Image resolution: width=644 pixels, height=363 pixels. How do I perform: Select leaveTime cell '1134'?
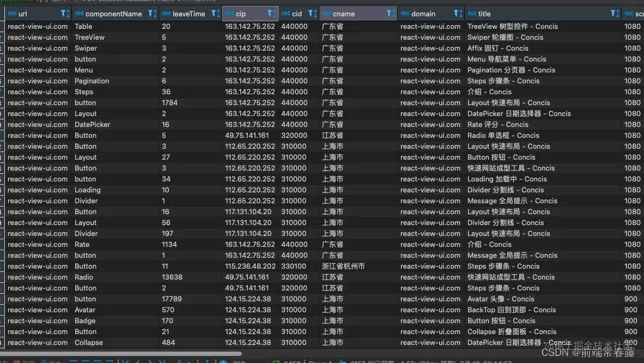(191, 244)
